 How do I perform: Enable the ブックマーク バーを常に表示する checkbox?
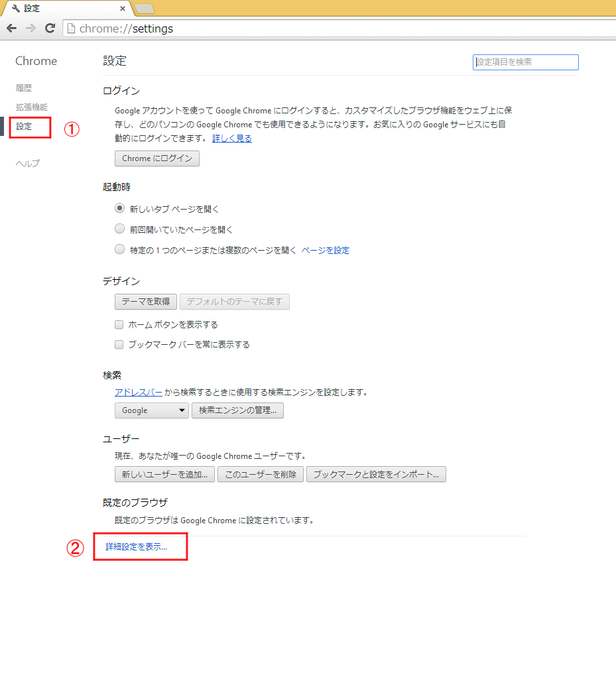point(119,345)
